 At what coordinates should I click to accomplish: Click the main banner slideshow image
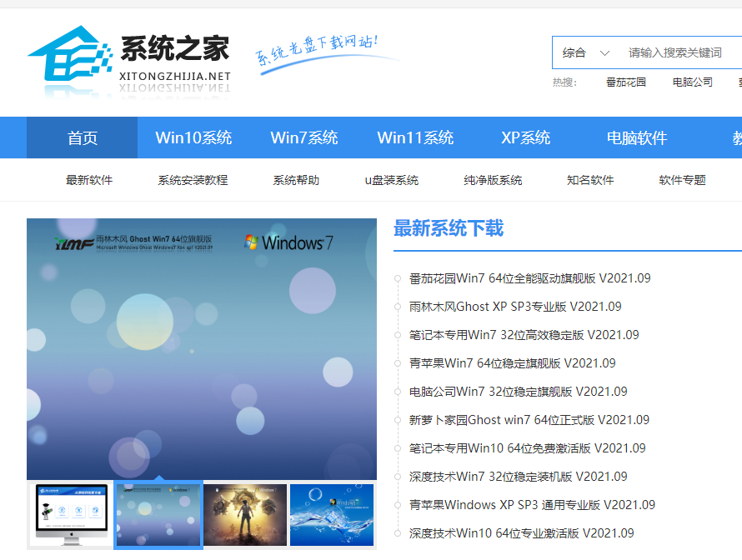(x=202, y=350)
